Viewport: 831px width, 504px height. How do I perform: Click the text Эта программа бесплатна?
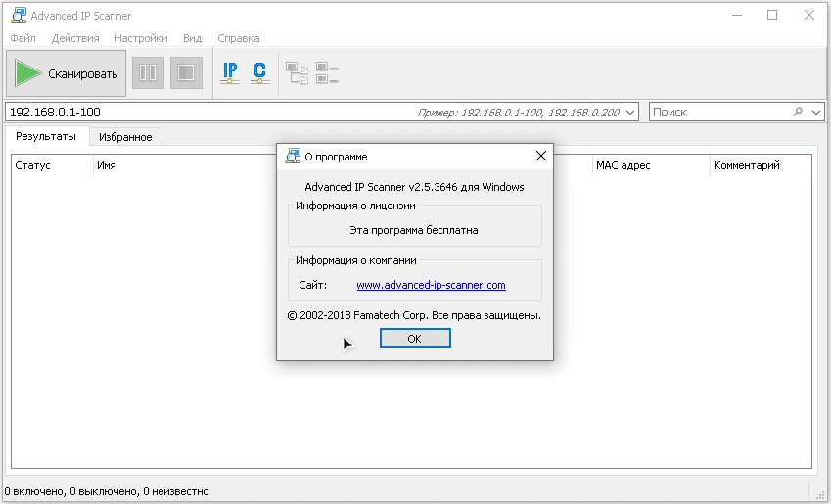(414, 230)
